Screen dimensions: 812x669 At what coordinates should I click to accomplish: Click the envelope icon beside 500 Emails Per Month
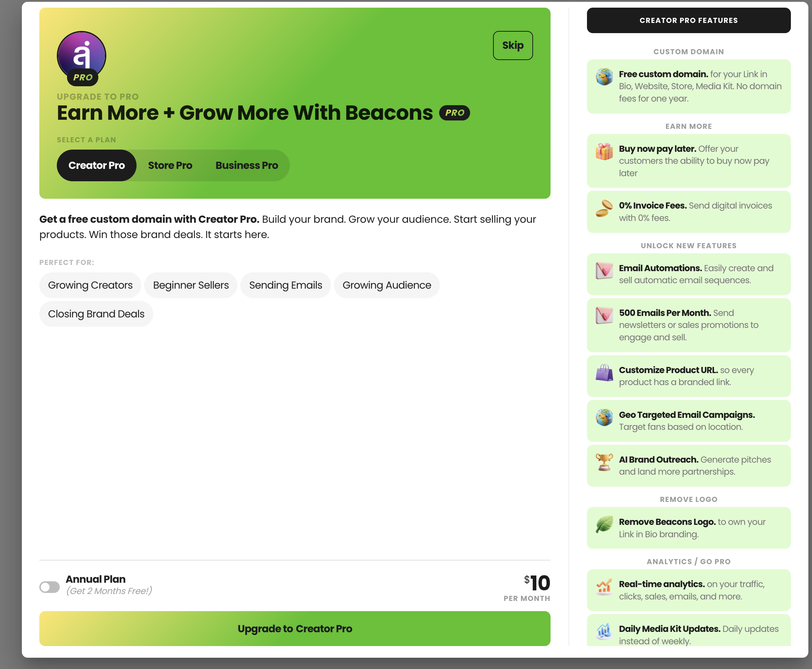coord(604,315)
